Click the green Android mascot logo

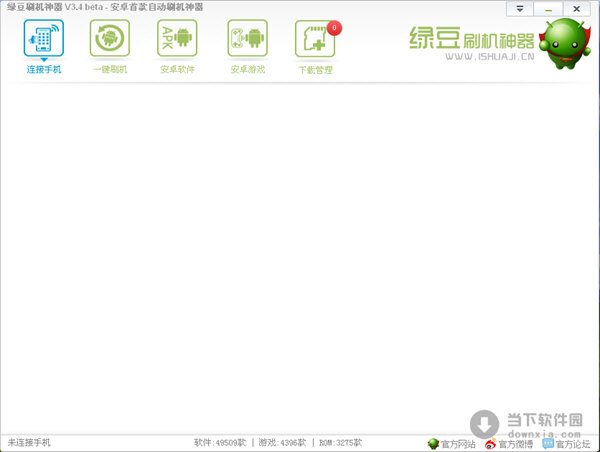point(565,43)
